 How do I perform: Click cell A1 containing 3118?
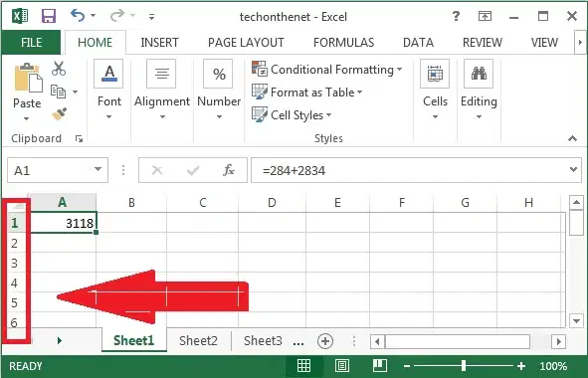(63, 223)
